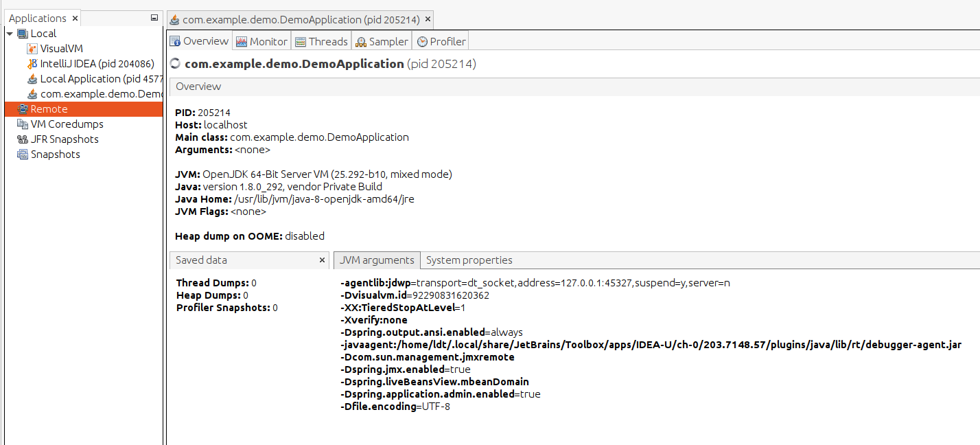Click the -Xverify:none argument
Image resolution: width=980 pixels, height=445 pixels.
[x=374, y=320]
